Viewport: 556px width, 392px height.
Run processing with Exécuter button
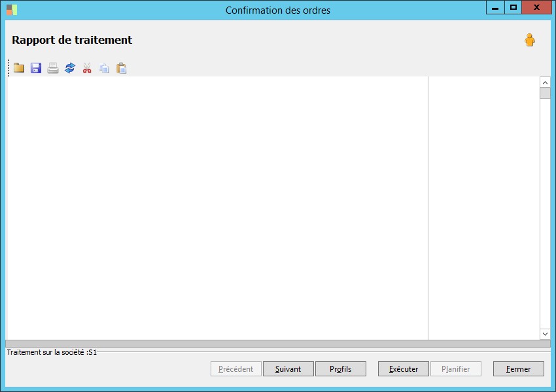pyautogui.click(x=404, y=369)
